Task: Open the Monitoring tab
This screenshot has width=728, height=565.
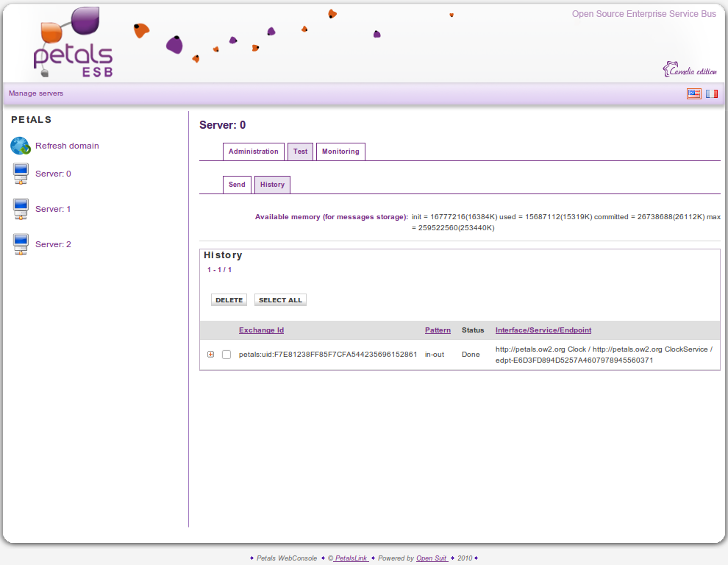Action: click(340, 152)
